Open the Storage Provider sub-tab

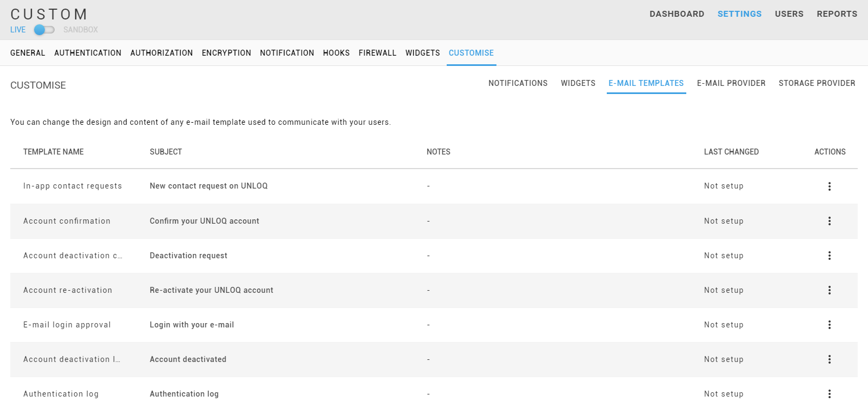click(x=817, y=83)
